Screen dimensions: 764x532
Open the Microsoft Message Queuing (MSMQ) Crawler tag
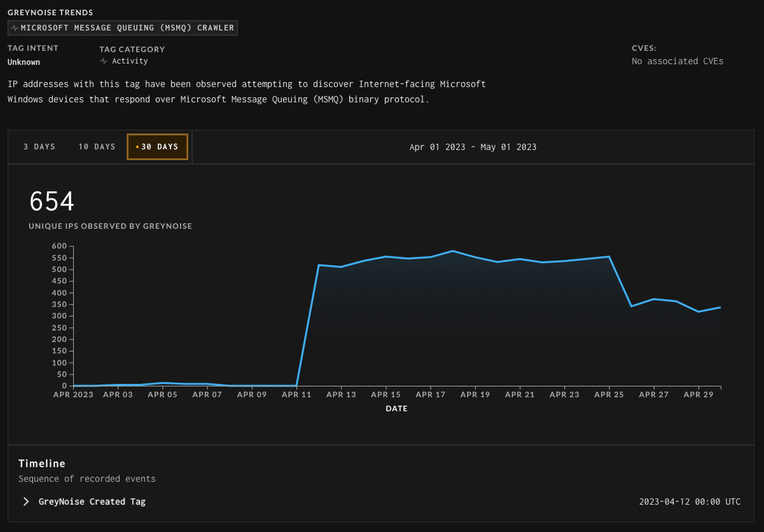click(123, 28)
